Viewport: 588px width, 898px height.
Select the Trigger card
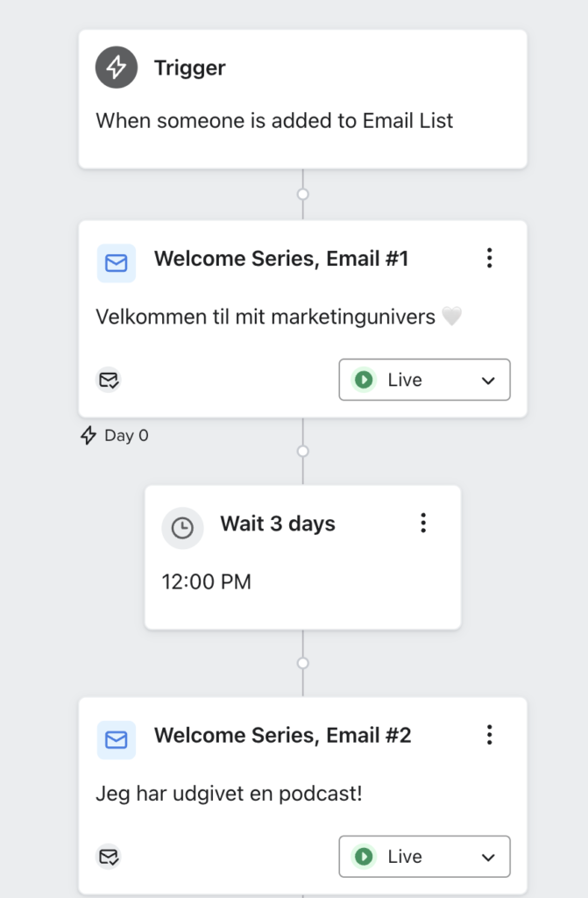[x=303, y=99]
